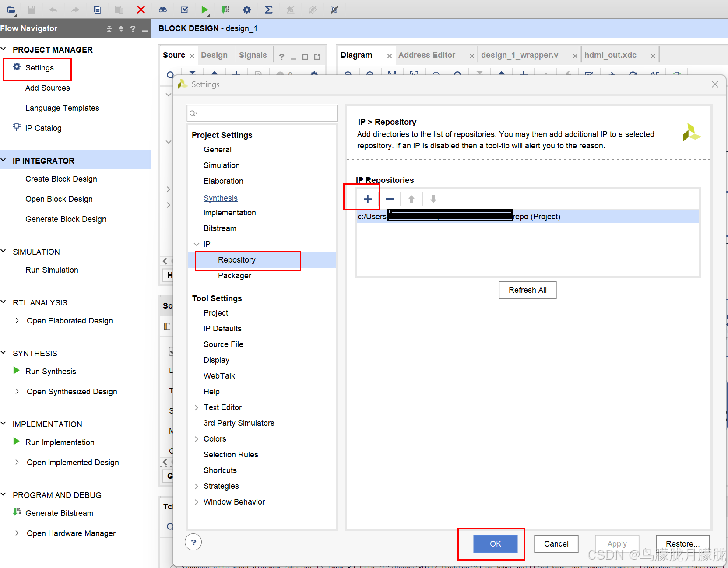728x568 pixels.
Task: Expand Open Elaborated Design
Action: pyautogui.click(x=17, y=320)
